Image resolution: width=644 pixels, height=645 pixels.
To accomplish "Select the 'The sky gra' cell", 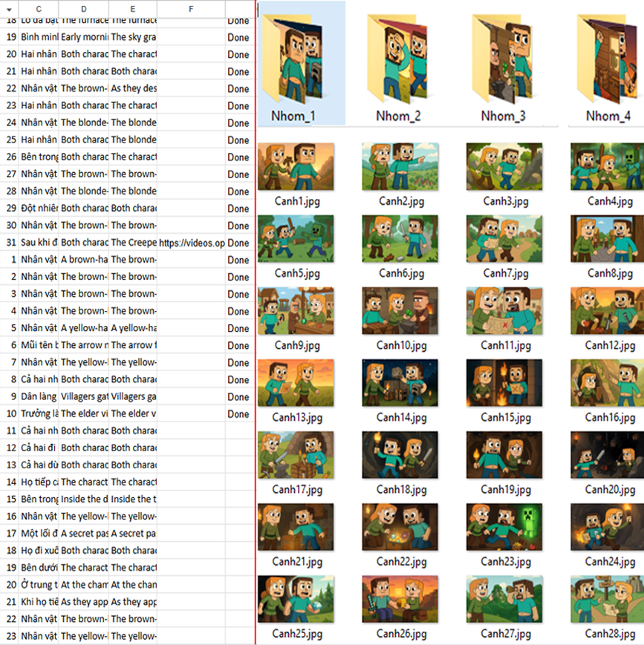I will point(132,37).
